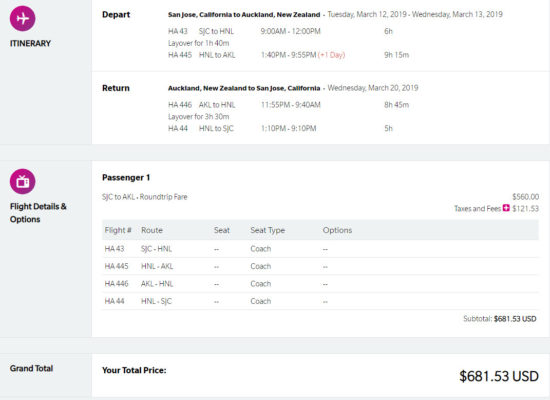Select the HA 44 table row
This screenshot has height=400, width=550.
[320, 301]
